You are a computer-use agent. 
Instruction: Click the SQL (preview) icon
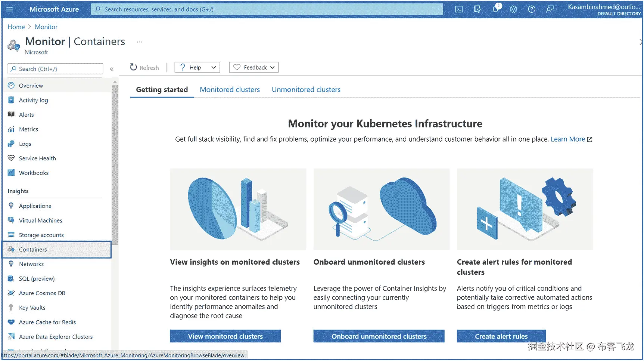[11, 278]
